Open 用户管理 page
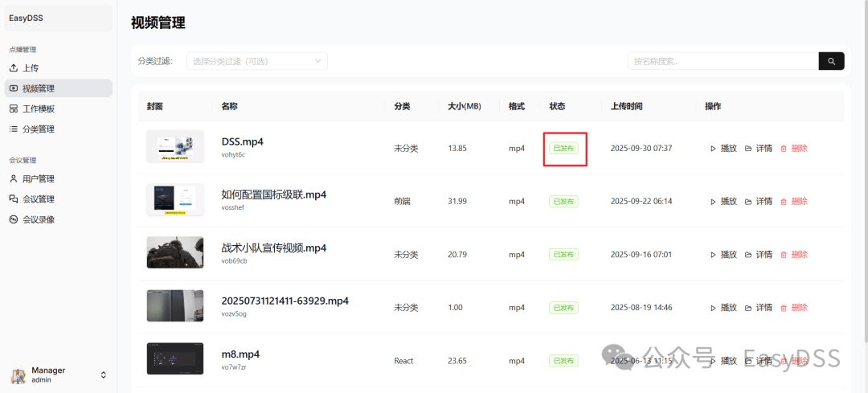The width and height of the screenshot is (868, 393). [38, 178]
